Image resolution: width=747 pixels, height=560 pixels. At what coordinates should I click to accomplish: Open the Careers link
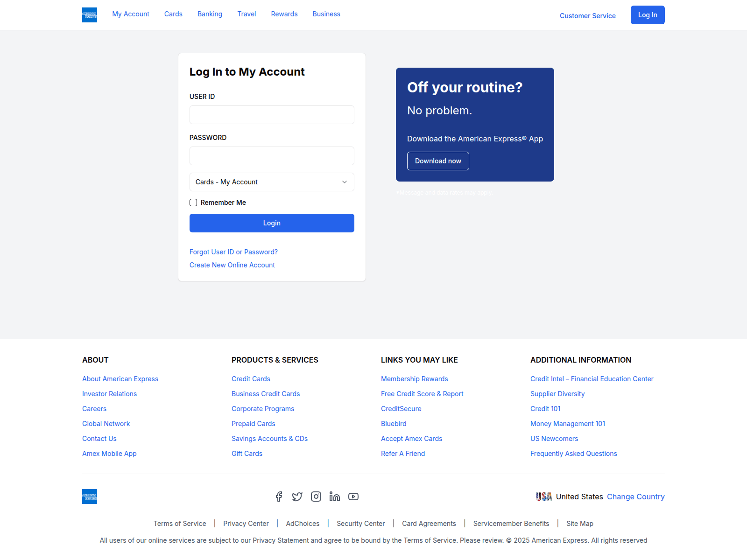(x=94, y=409)
